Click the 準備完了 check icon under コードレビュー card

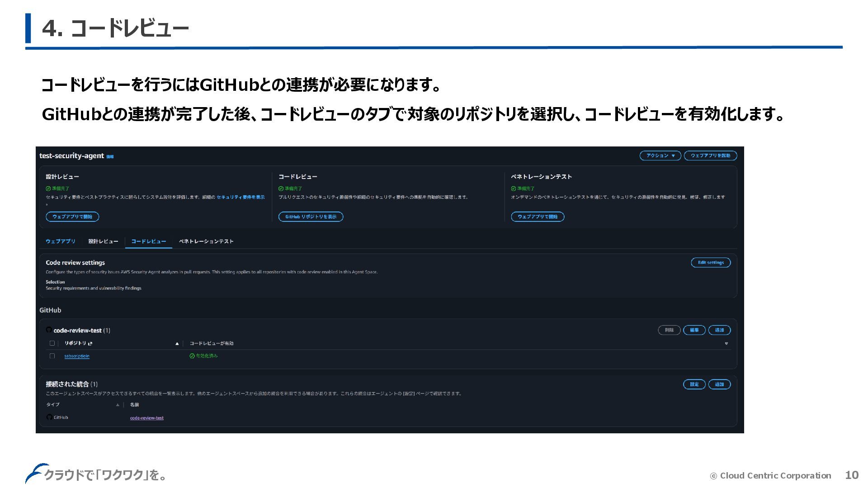(x=281, y=188)
